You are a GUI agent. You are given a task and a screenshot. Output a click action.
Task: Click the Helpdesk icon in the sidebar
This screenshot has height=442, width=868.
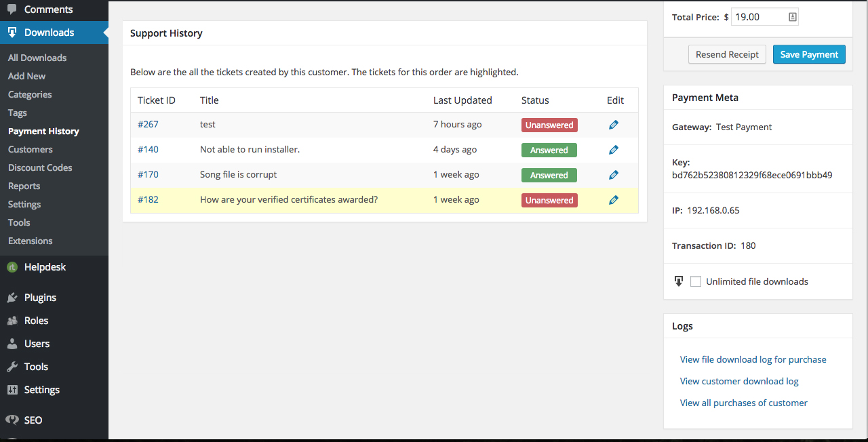[12, 267]
